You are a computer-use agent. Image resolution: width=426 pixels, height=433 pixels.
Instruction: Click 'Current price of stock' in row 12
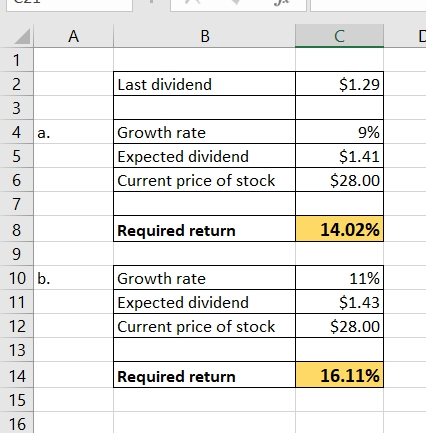tap(204, 326)
